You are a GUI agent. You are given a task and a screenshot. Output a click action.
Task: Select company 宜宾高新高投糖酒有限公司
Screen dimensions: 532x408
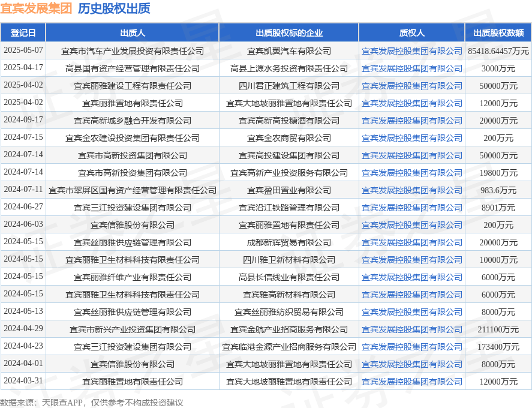pyautogui.click(x=289, y=121)
